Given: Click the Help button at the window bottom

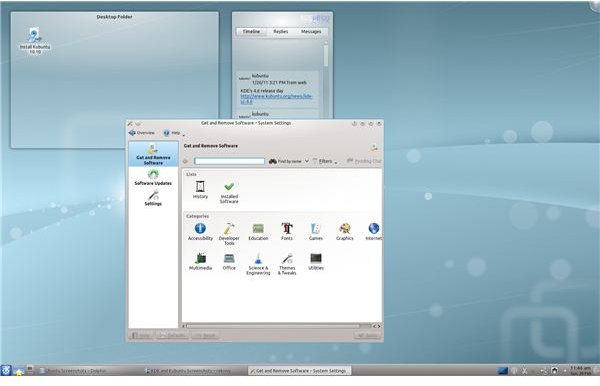Looking at the screenshot, I should tap(141, 336).
